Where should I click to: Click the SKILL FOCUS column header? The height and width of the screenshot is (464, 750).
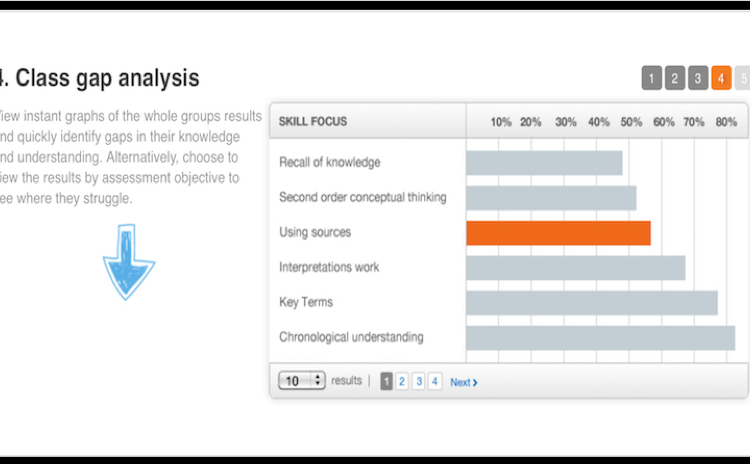(x=313, y=122)
